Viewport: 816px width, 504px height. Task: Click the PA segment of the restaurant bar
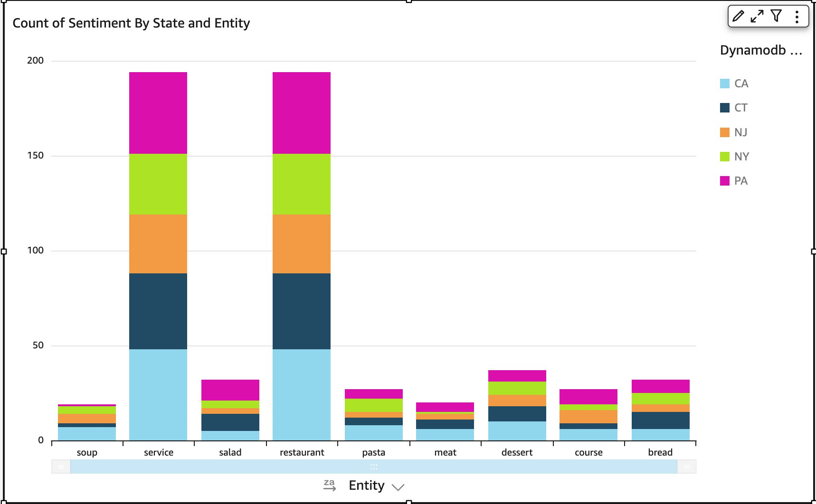tap(302, 113)
